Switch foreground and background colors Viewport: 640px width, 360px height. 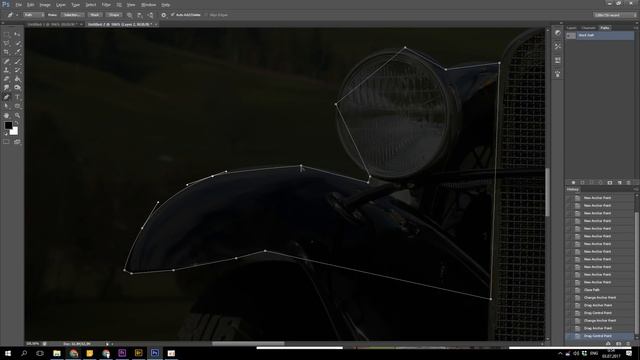tap(16, 122)
